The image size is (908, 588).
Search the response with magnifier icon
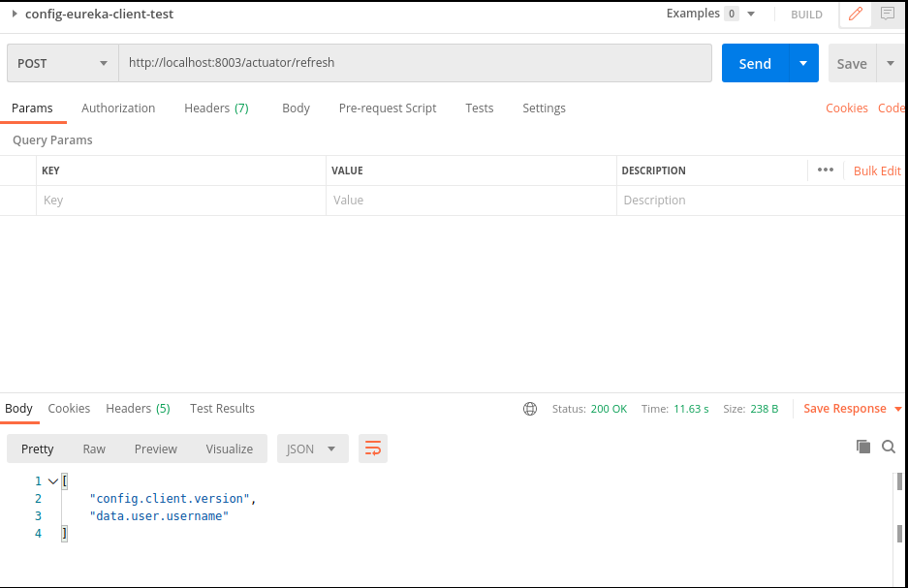pos(889,447)
